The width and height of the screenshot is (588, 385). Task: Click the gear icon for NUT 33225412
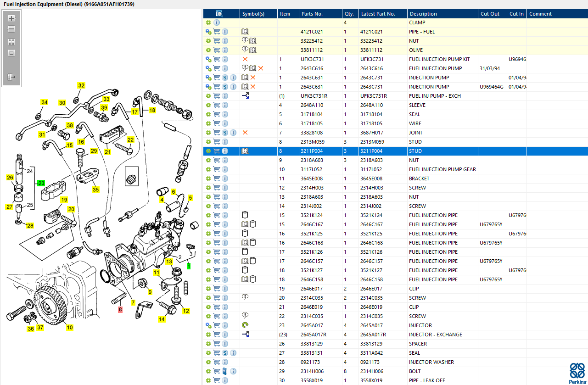click(208, 41)
